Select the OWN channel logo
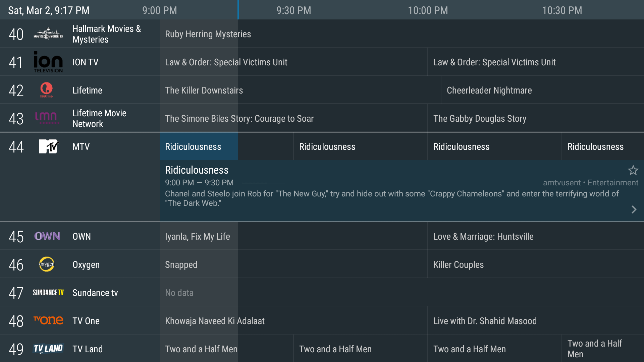Image resolution: width=644 pixels, height=362 pixels. (x=47, y=236)
